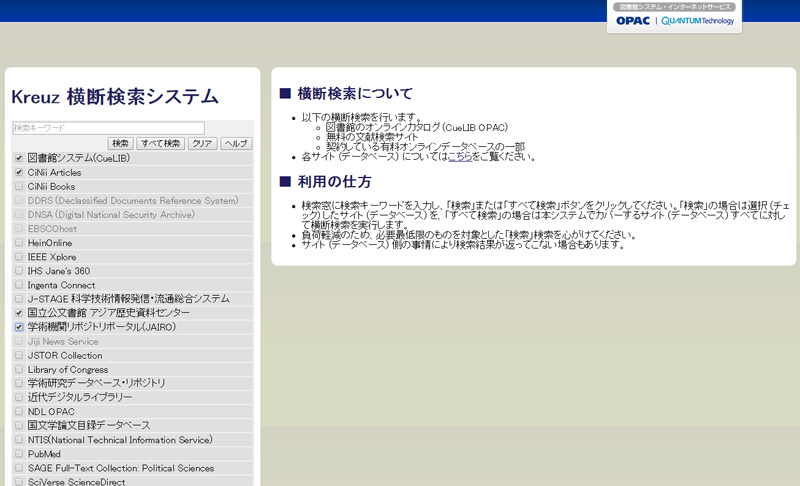Image resolution: width=800 pixels, height=486 pixels.
Task: Check SAGE Full-Text Collection checkbox
Action: (19, 468)
